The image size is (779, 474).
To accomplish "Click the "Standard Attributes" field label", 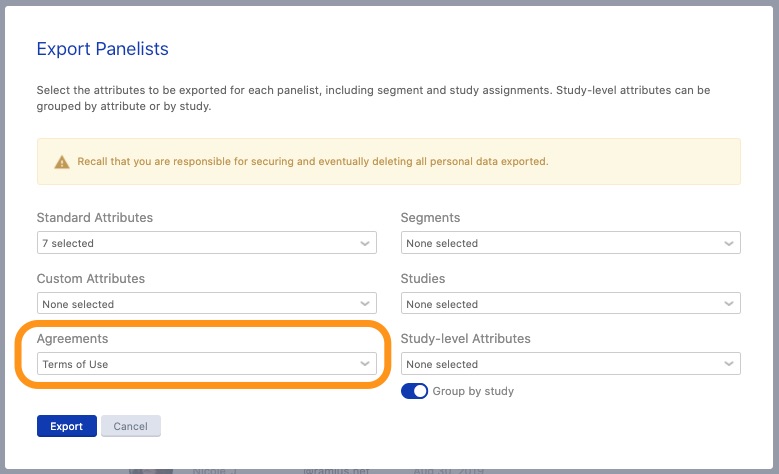I will [x=94, y=217].
